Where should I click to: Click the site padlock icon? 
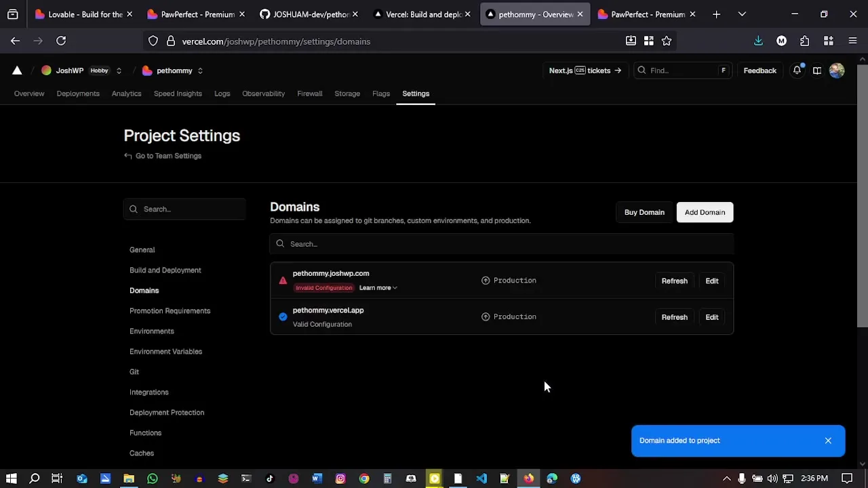171,41
